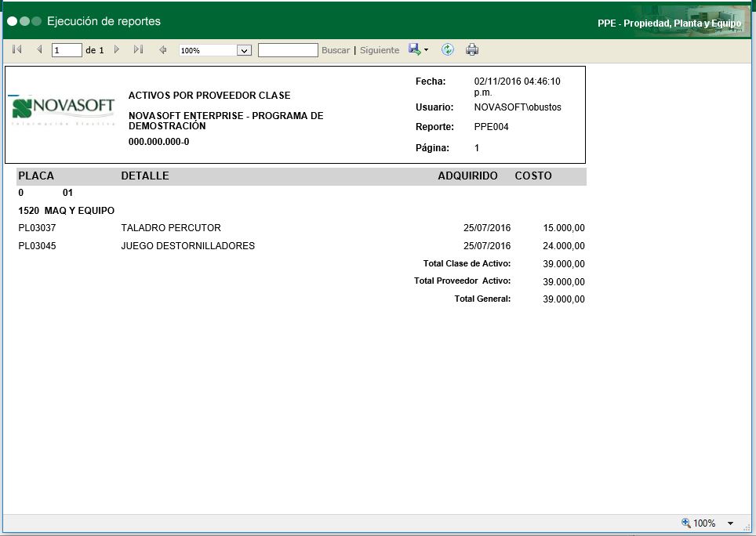Viewport: 756px width, 536px height.
Task: Open the 100% zoom dropdown in toolbar
Action: coord(243,50)
